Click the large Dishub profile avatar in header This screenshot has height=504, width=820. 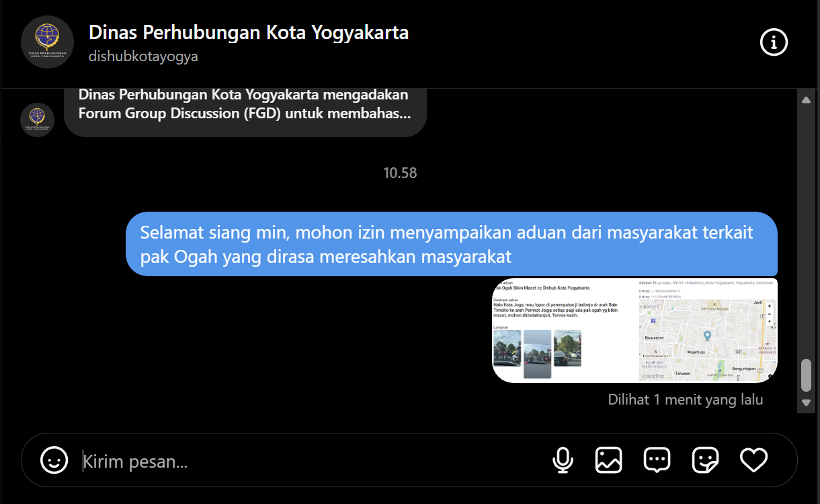(x=47, y=42)
